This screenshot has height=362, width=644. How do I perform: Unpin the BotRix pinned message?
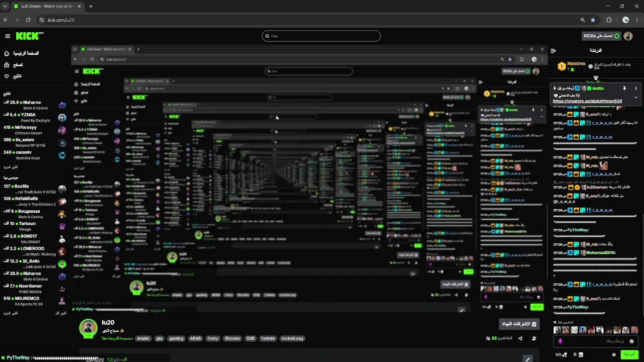(624, 88)
